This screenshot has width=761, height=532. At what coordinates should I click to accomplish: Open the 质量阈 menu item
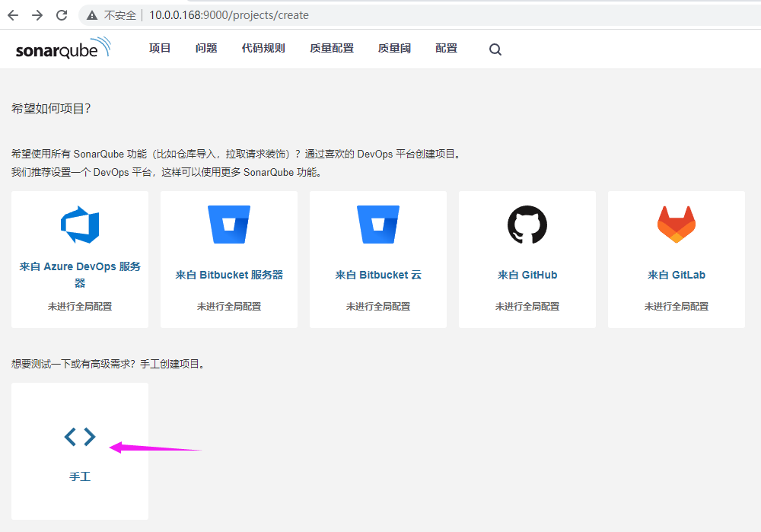click(394, 48)
